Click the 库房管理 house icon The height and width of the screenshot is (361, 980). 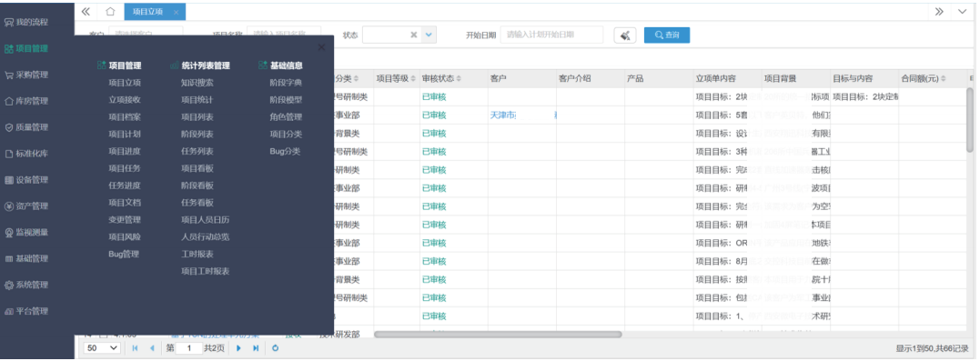(x=9, y=101)
